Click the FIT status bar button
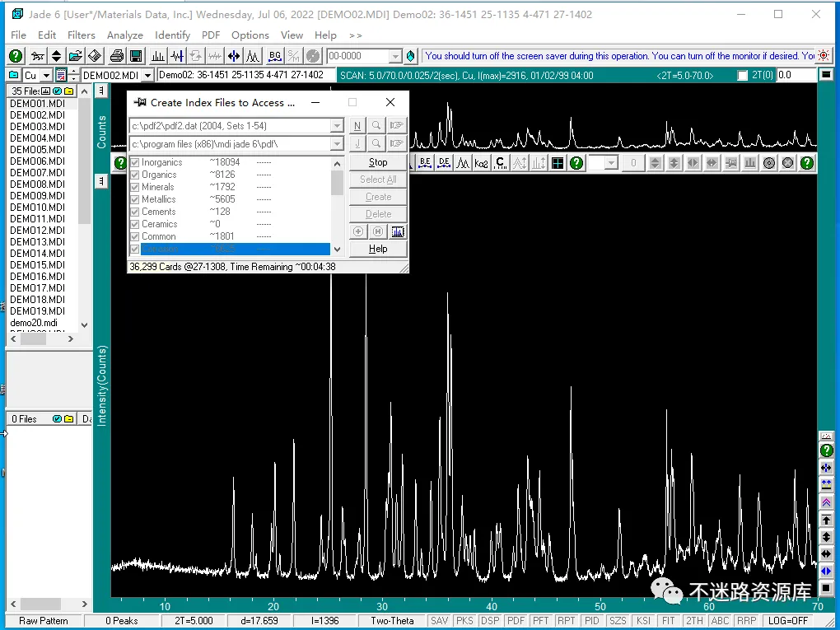The width and height of the screenshot is (840, 630). pyautogui.click(x=669, y=621)
